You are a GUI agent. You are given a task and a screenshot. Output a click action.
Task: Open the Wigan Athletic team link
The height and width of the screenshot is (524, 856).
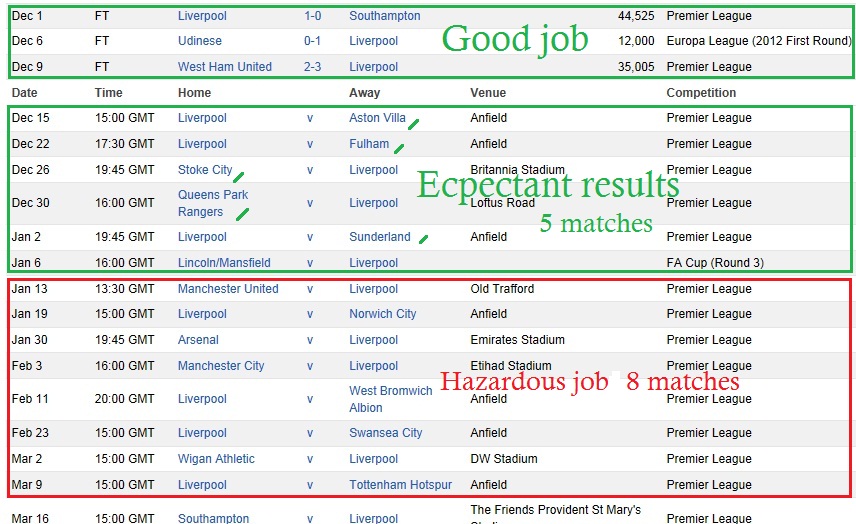pos(216,459)
